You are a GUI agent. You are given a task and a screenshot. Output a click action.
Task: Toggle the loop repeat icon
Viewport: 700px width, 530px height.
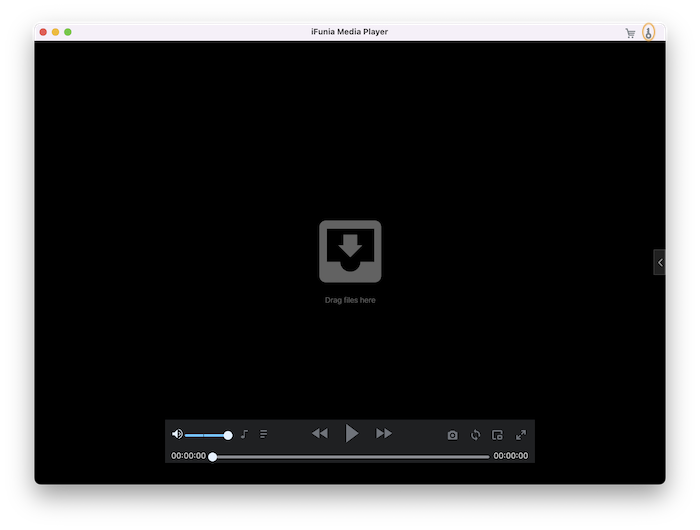click(x=475, y=435)
